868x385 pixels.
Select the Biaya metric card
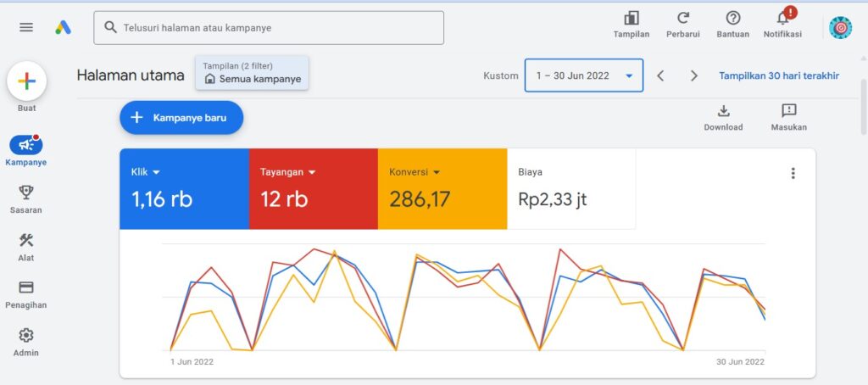click(570, 188)
